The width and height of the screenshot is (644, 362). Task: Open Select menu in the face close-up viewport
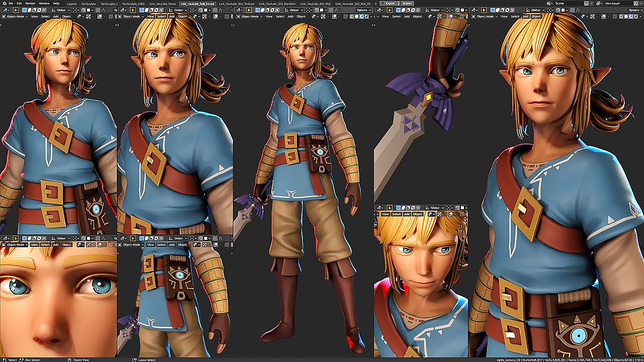(x=397, y=214)
